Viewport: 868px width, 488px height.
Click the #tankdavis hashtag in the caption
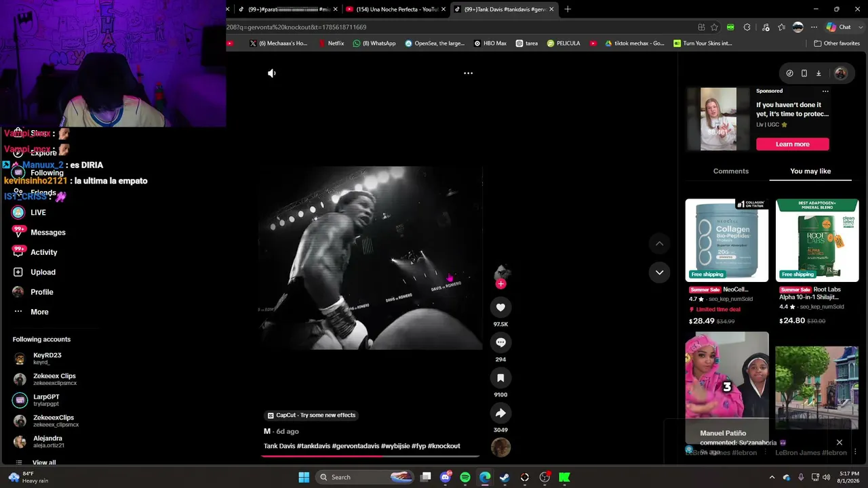313,446
